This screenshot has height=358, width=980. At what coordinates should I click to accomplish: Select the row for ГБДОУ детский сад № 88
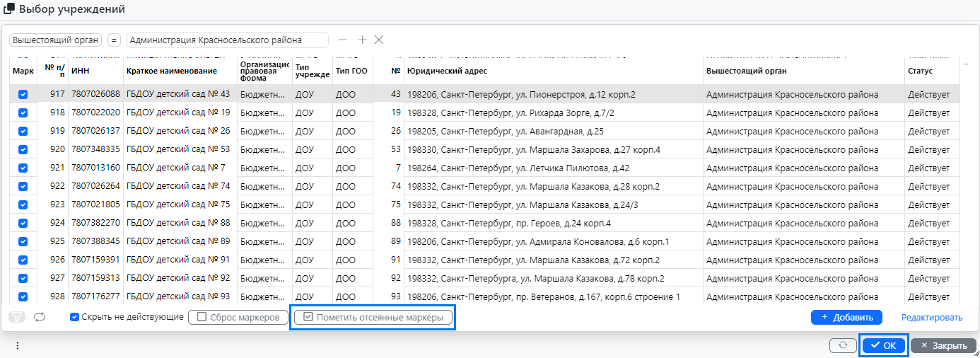178,223
